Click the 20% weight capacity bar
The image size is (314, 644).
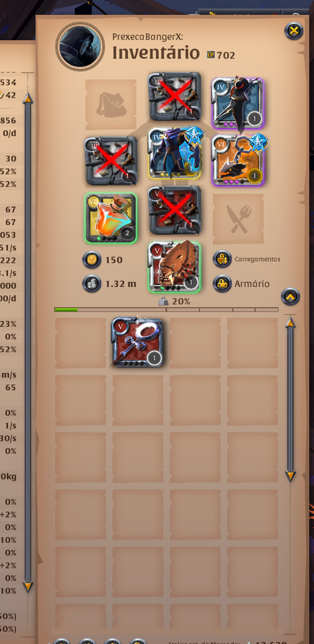tap(166, 310)
